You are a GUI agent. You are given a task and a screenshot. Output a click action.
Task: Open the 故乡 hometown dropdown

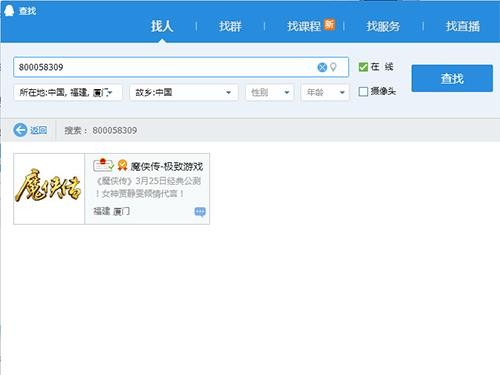point(184,92)
